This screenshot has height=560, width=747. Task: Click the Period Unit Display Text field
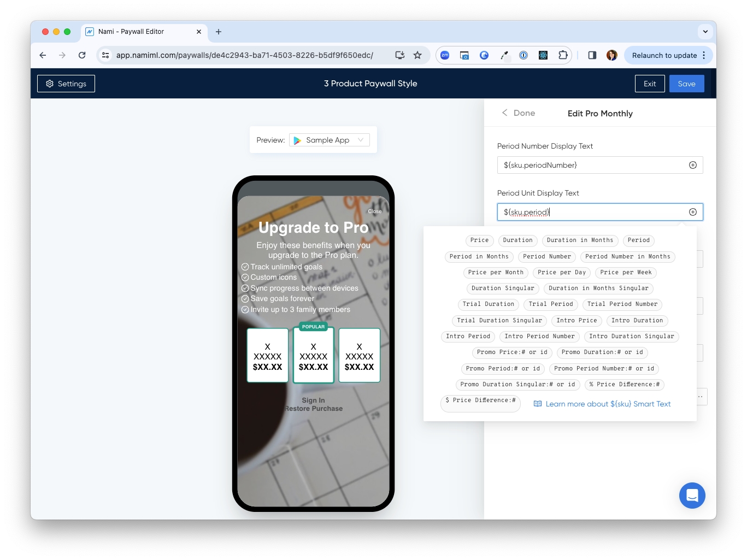[600, 212]
